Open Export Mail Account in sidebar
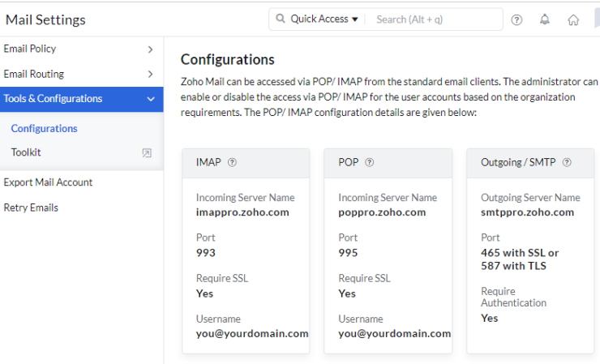600x364 pixels. [48, 182]
